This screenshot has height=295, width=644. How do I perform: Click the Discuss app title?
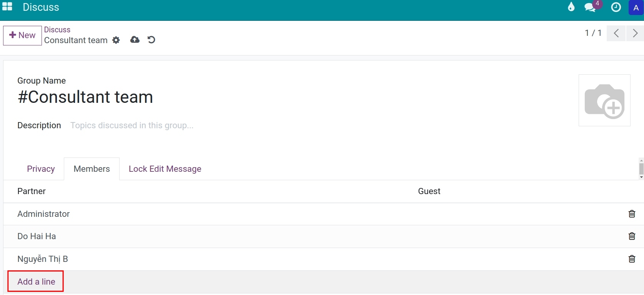click(x=41, y=7)
